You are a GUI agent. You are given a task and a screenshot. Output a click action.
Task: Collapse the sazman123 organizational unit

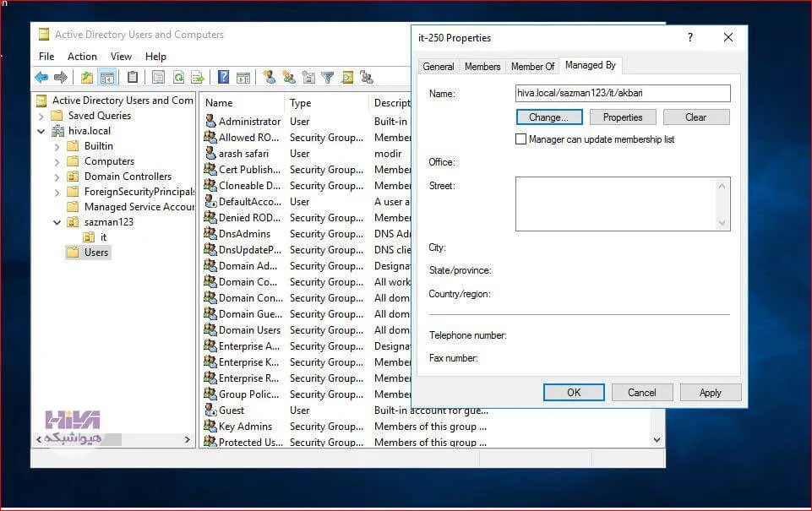click(x=57, y=223)
